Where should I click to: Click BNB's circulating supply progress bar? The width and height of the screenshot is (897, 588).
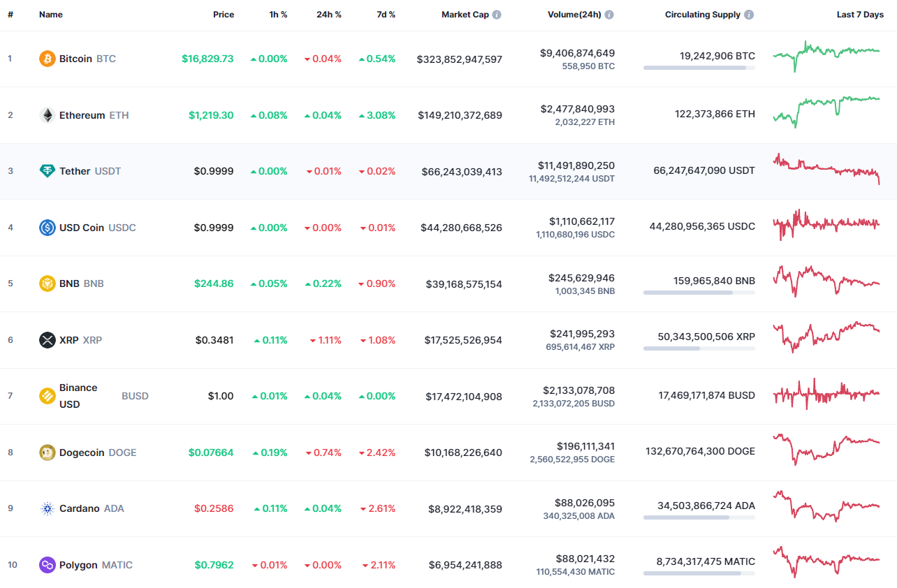pyautogui.click(x=699, y=293)
